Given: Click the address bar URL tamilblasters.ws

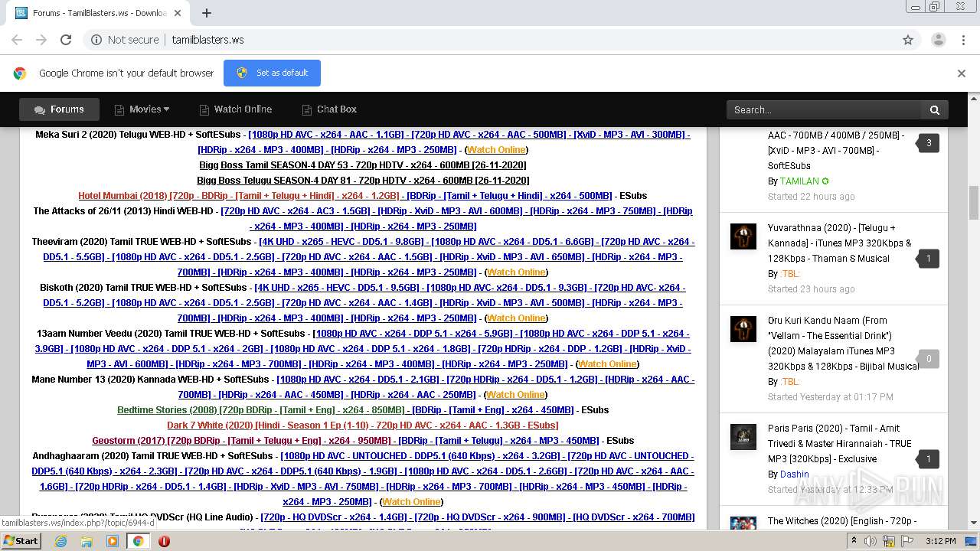Looking at the screenshot, I should (207, 40).
